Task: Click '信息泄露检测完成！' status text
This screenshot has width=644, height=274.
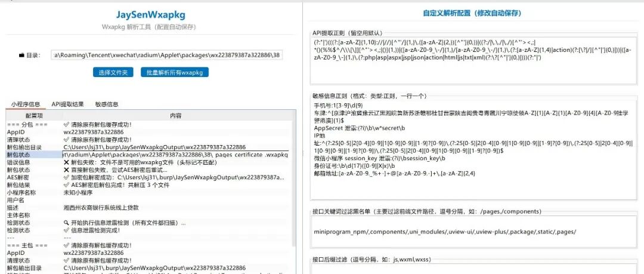Action: tap(95, 230)
